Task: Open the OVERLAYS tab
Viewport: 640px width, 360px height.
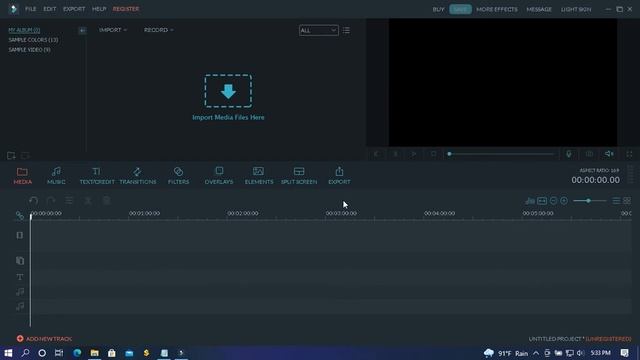Action: click(x=219, y=176)
